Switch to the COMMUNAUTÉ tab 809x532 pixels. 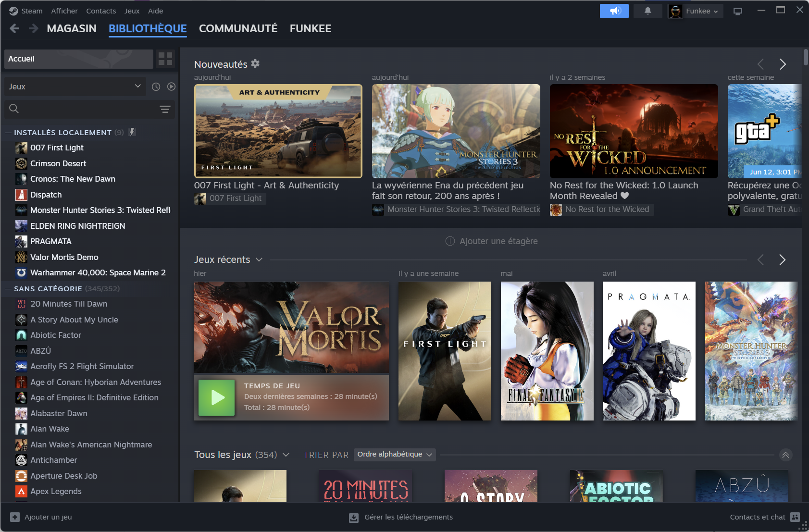238,28
